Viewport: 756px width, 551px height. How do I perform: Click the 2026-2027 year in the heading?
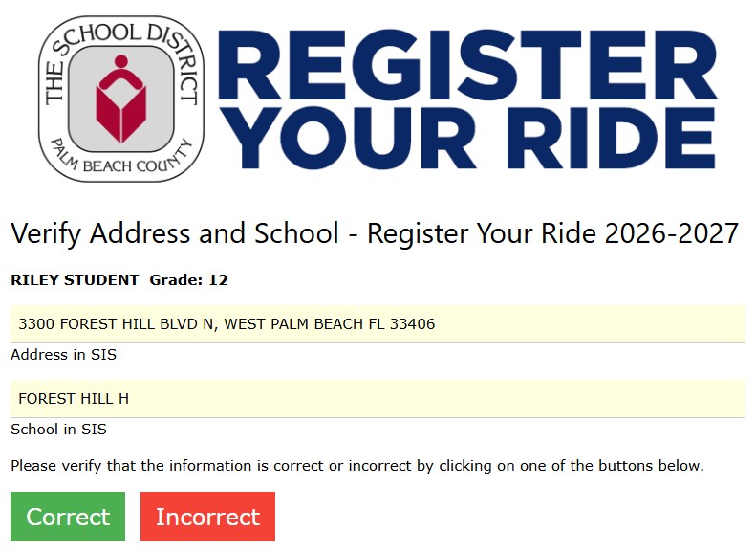pos(672,233)
